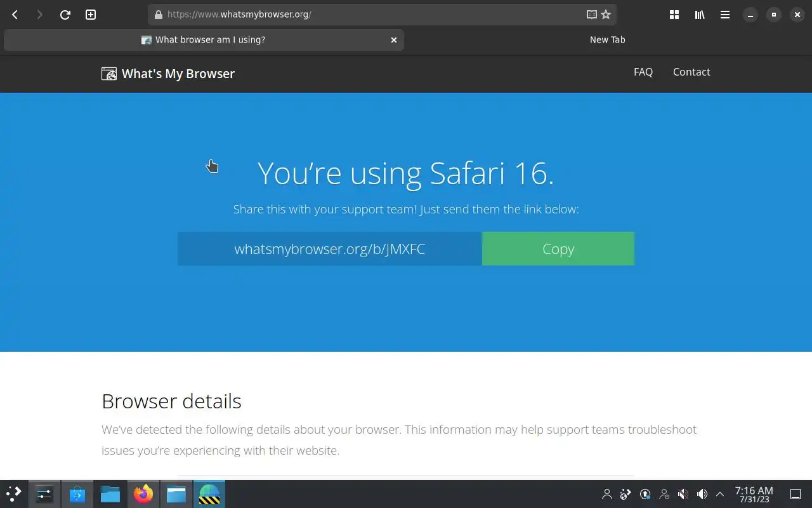Click the clock showing 7:16 AM
Screen dimensions: 812x508
pyautogui.click(x=754, y=494)
